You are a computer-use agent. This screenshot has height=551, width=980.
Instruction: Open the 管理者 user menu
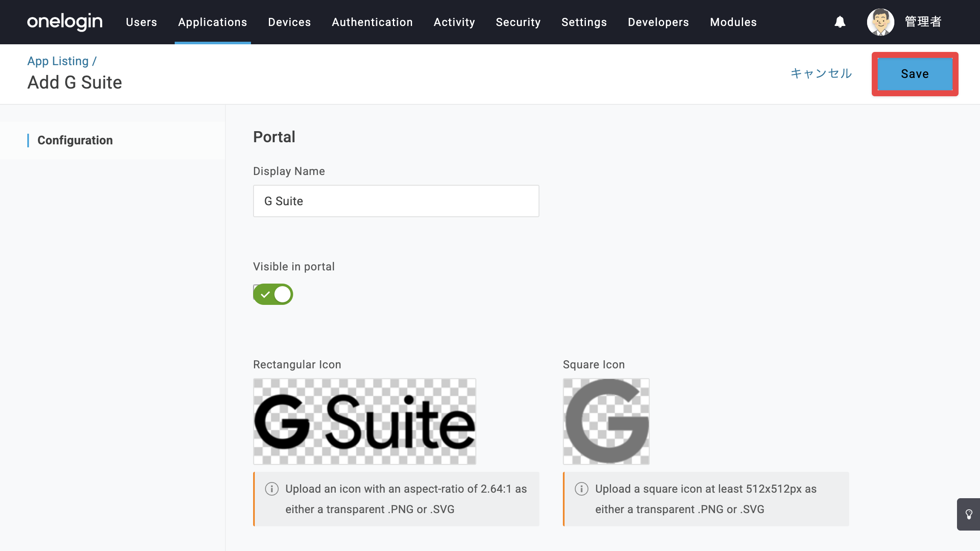point(923,22)
